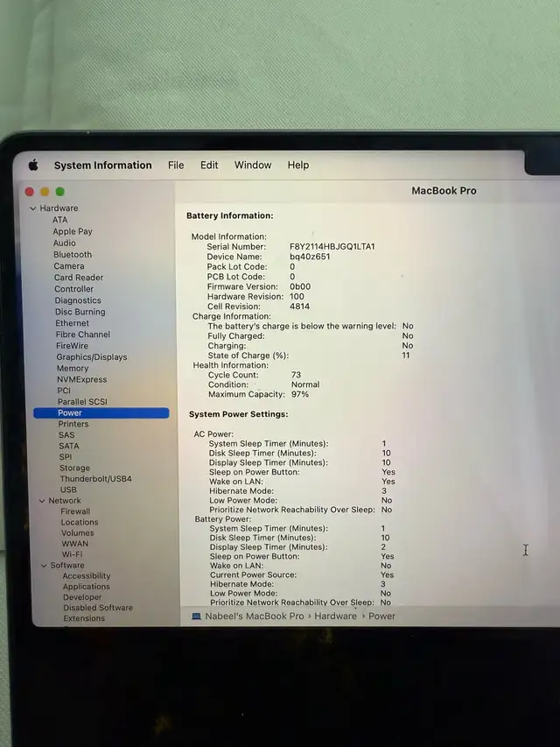Click the device name bq40z651
Screen dimensions: 560x747
tap(310, 257)
